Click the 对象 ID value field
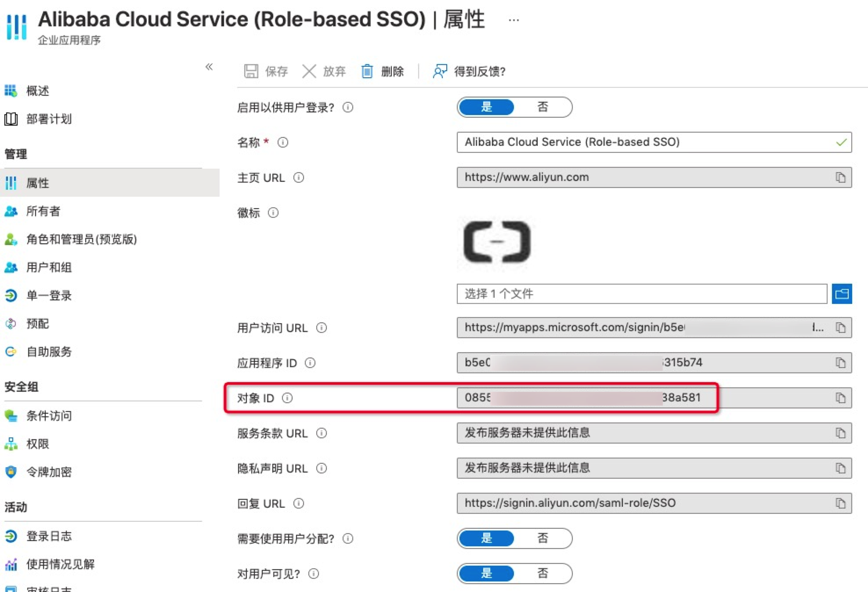The height and width of the screenshot is (592, 868). [654, 398]
